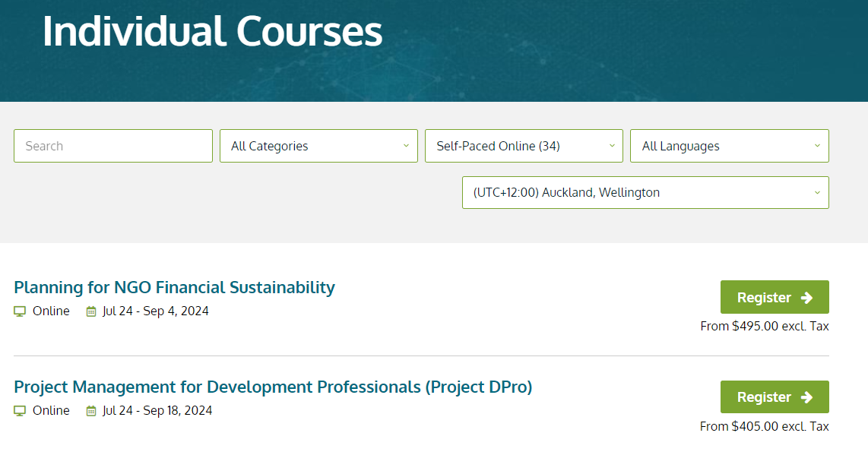
Task: Click the From $495.00 excl. Tax price
Action: [764, 327]
